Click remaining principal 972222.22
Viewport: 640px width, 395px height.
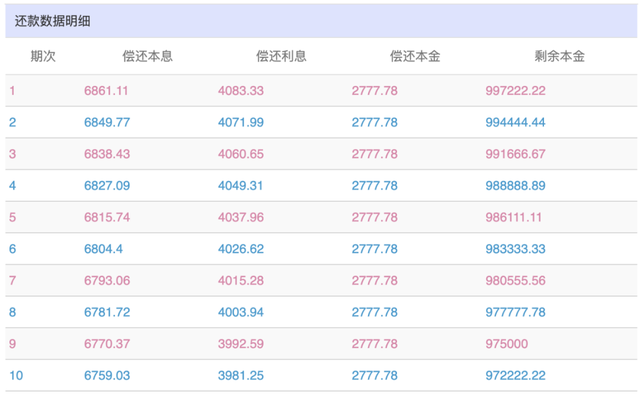[516, 375]
